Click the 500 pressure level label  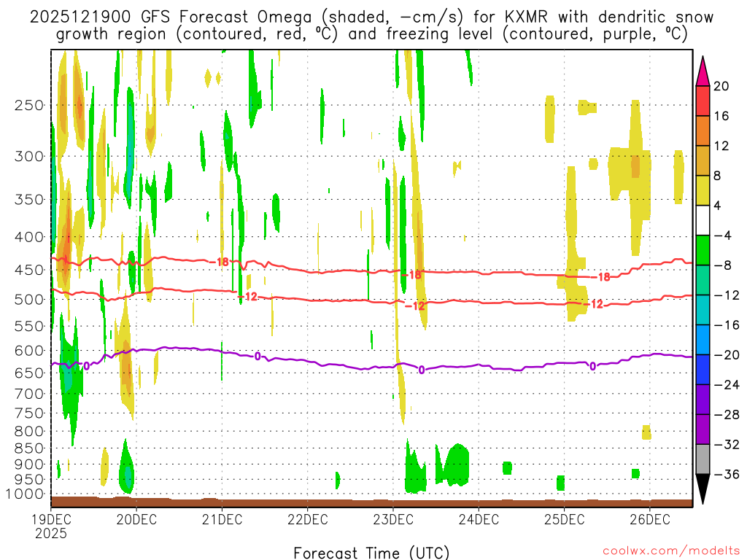(x=29, y=300)
